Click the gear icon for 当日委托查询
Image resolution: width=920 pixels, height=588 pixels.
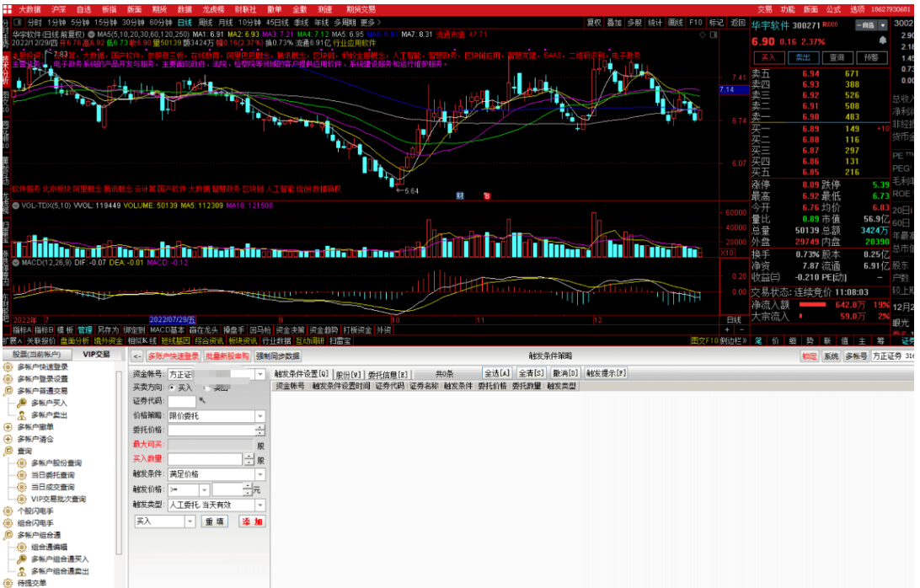[x=22, y=475]
